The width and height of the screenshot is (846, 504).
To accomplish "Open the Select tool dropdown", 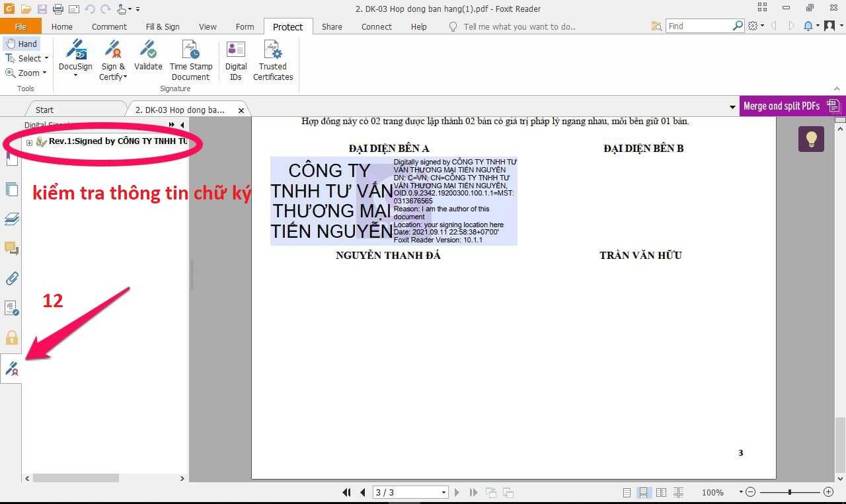I will [46, 58].
